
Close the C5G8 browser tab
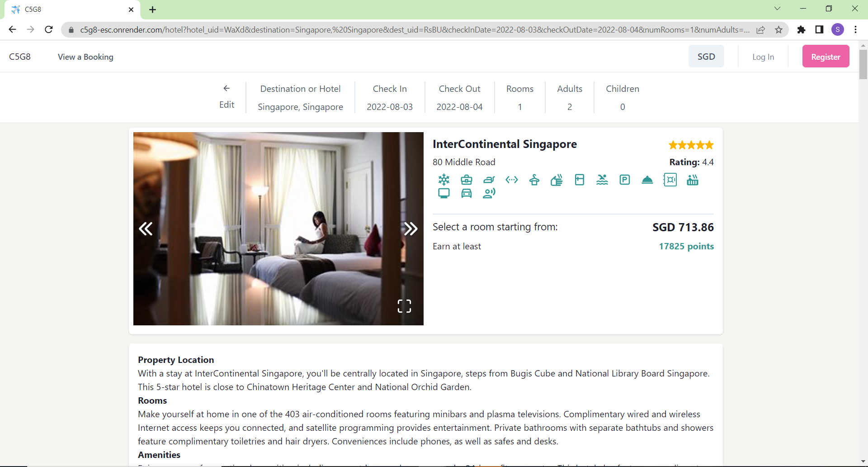pos(131,10)
